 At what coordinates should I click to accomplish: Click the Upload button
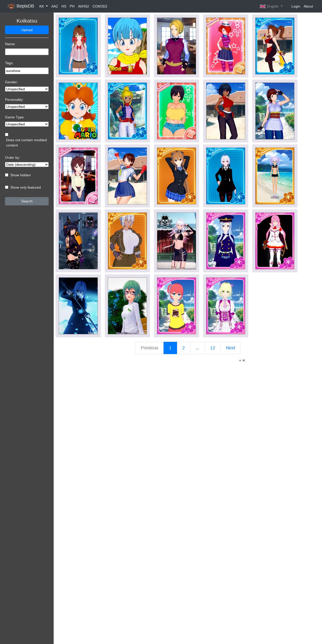(x=27, y=30)
